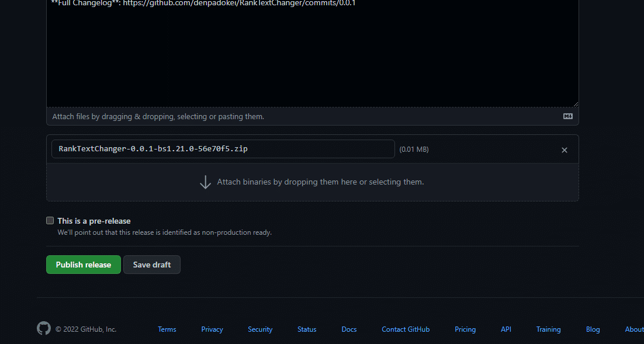Open the Terms footer link
Screen dimensions: 644x344
point(167,329)
